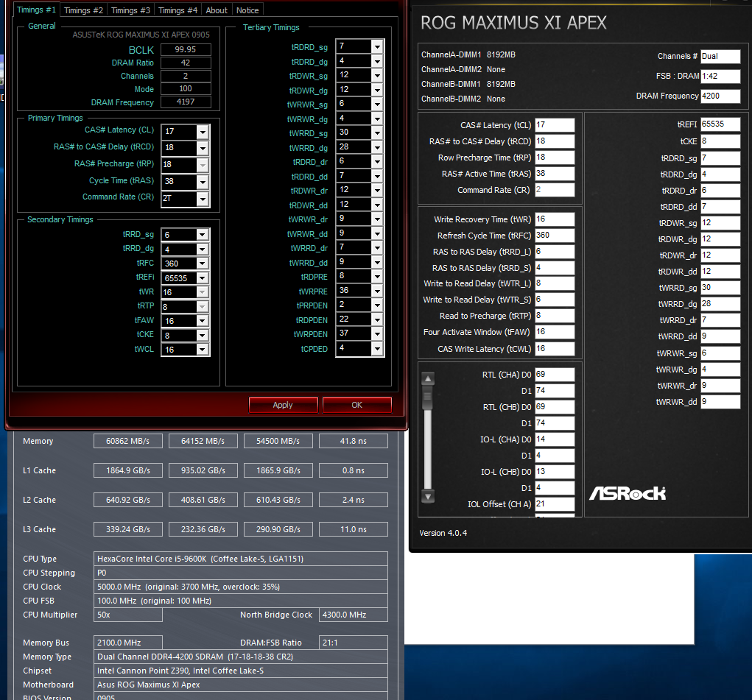This screenshot has height=700, width=752.
Task: Expand the tWRRD_sg dropdown in Tertiary Timings
Action: [x=377, y=132]
